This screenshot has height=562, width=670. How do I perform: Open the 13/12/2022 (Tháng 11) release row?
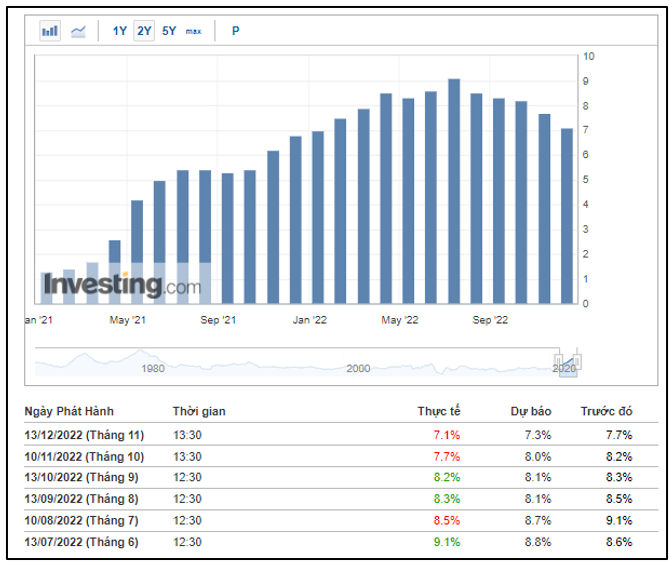[x=84, y=435]
